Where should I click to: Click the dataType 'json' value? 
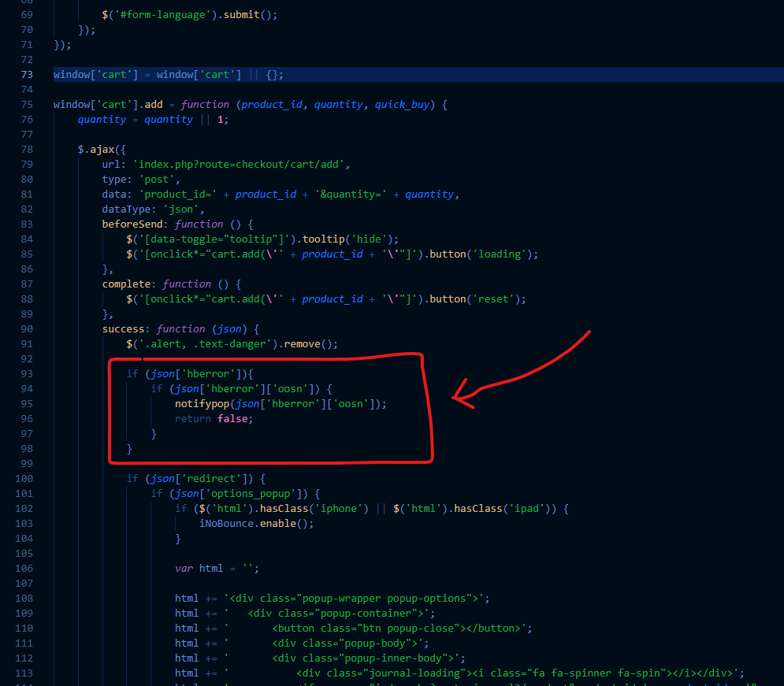(x=180, y=210)
